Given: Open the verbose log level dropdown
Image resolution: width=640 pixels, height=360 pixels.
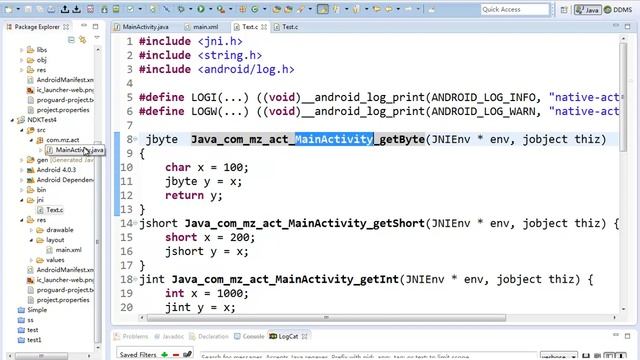Looking at the screenshot, I should point(558,356).
